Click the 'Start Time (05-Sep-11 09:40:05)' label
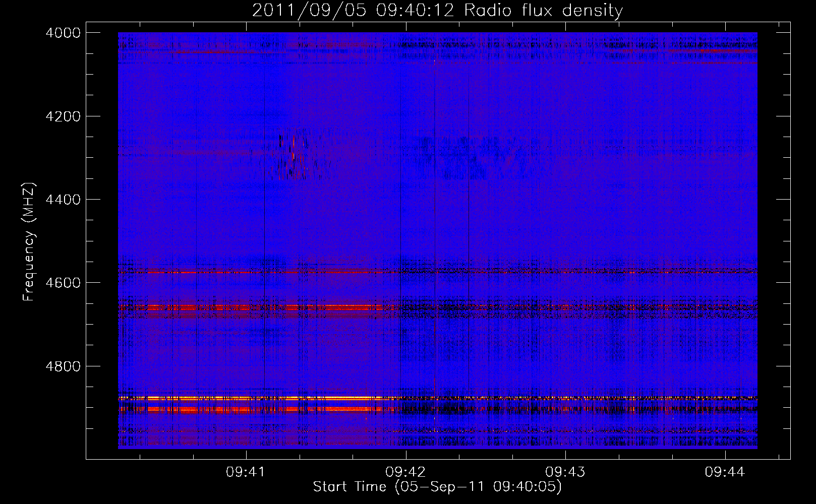The image size is (816, 504). [437, 487]
